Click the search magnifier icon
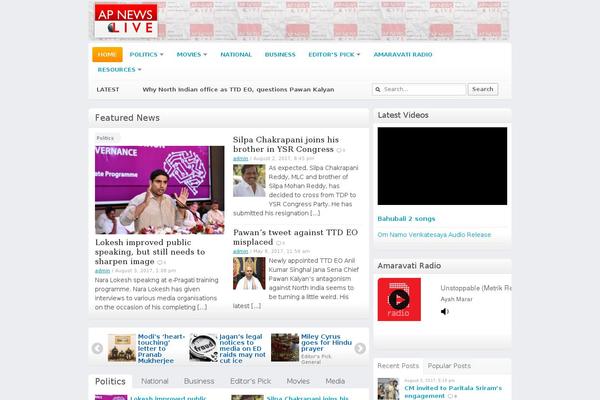The height and width of the screenshot is (400, 600). pyautogui.click(x=378, y=89)
